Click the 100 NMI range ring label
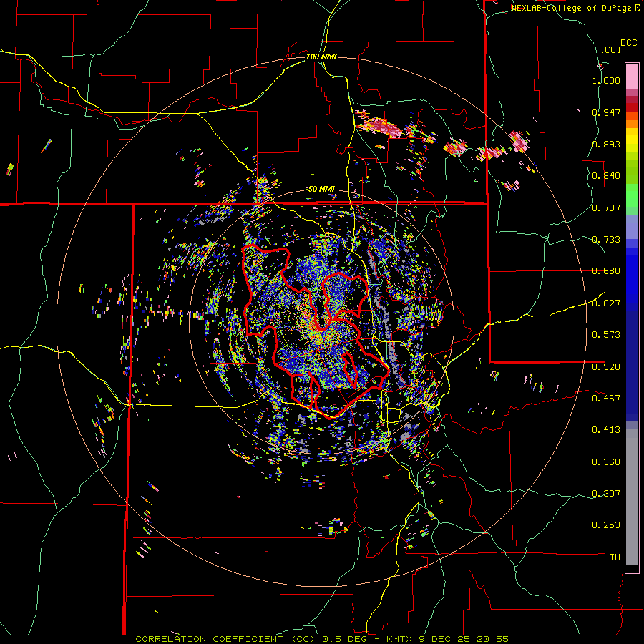644x644 pixels. 321,57
